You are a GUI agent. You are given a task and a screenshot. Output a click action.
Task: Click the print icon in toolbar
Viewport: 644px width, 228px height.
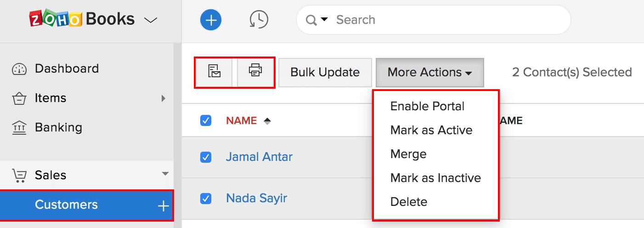255,72
